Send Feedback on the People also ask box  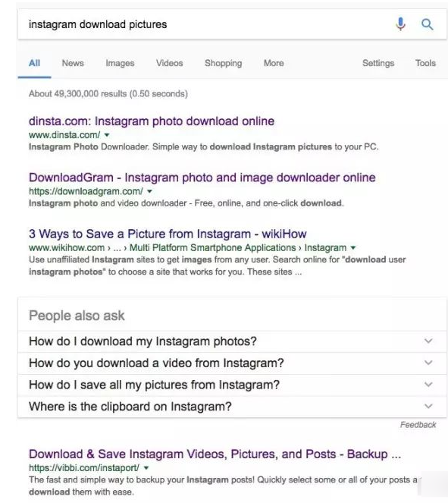point(418,425)
